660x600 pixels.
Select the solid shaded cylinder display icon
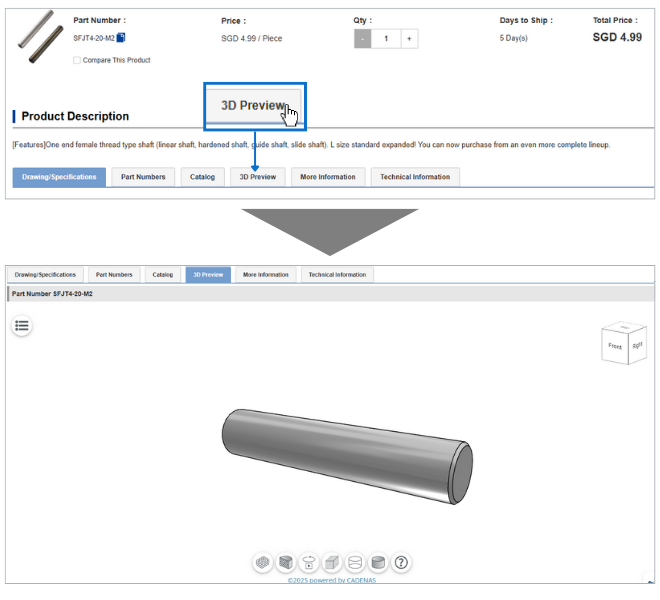[x=378, y=563]
